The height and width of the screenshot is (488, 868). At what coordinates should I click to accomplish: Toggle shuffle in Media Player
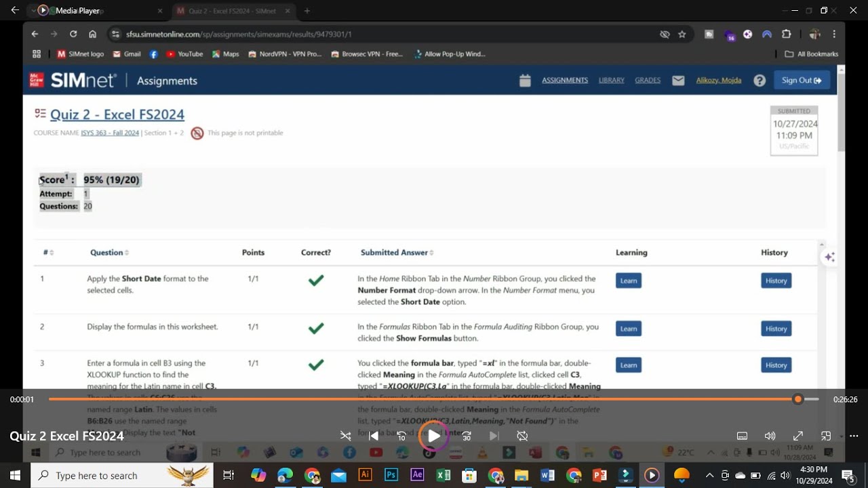click(346, 436)
